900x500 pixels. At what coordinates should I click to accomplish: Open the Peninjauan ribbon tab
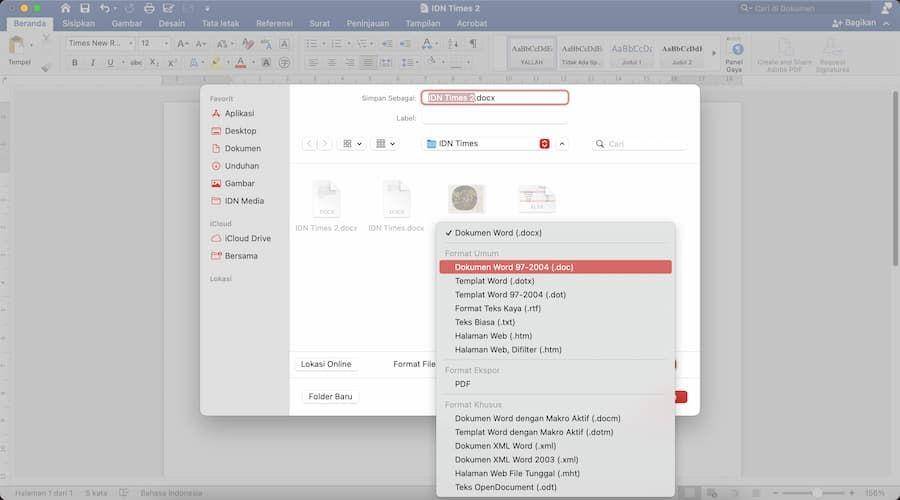click(367, 24)
